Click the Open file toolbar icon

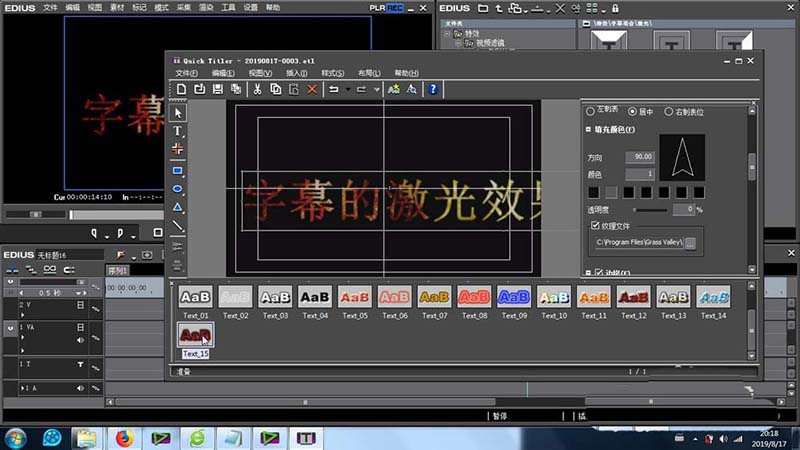[x=199, y=89]
